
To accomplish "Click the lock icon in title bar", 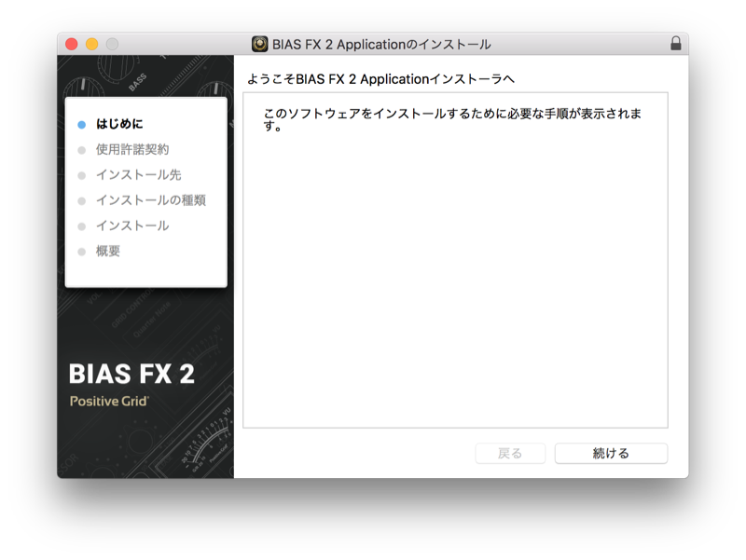I will (675, 44).
